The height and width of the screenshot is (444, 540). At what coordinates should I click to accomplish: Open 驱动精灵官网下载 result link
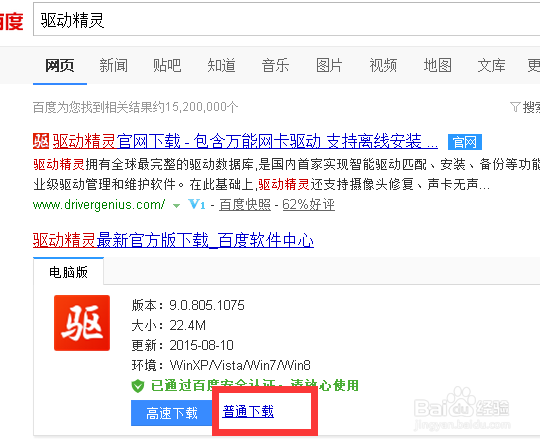(x=245, y=141)
